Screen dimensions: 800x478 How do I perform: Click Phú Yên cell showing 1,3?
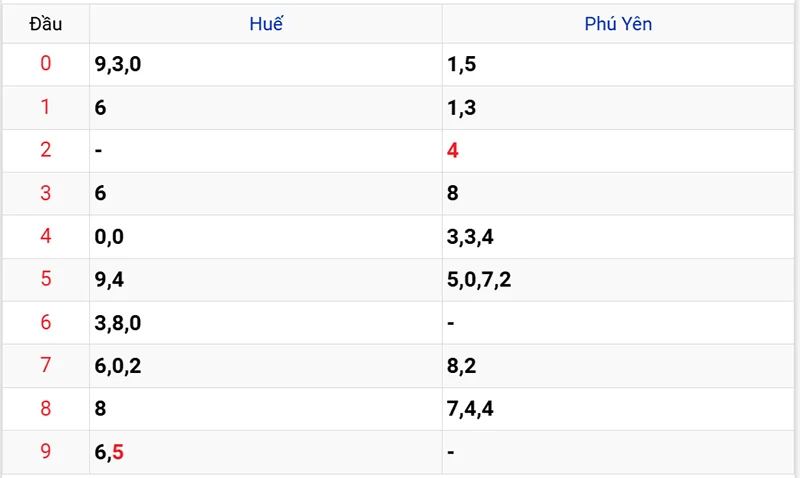[x=461, y=108]
